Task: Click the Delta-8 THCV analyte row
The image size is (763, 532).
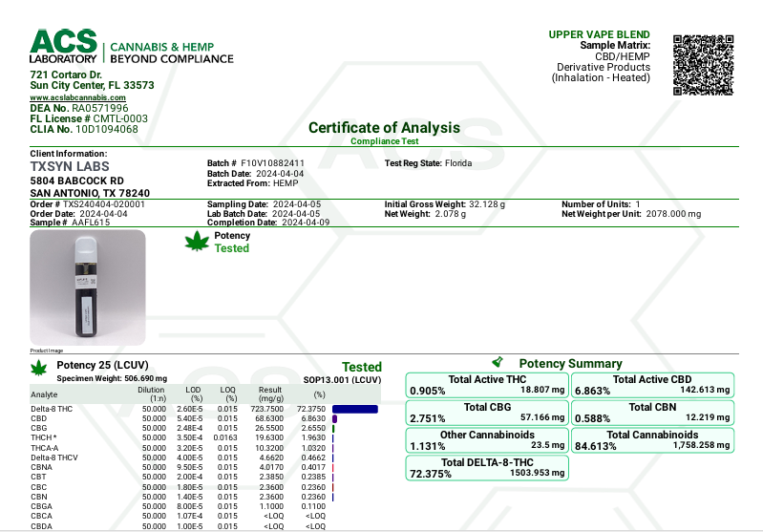Action: [x=204, y=458]
